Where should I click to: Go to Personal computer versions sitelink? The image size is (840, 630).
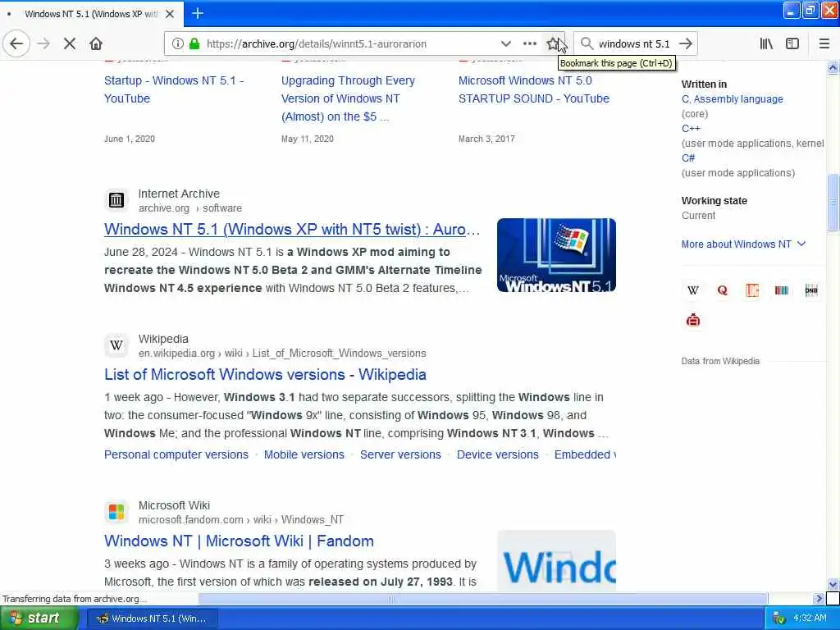[x=176, y=454]
